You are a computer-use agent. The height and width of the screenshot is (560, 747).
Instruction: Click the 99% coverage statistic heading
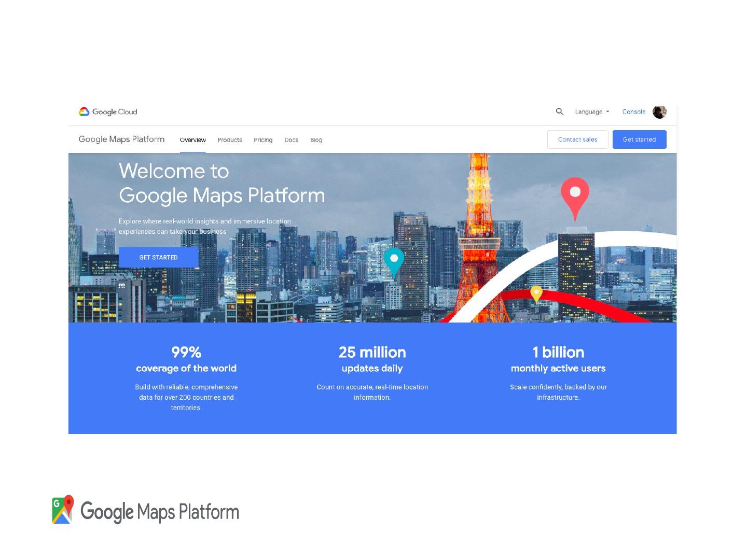(x=186, y=353)
